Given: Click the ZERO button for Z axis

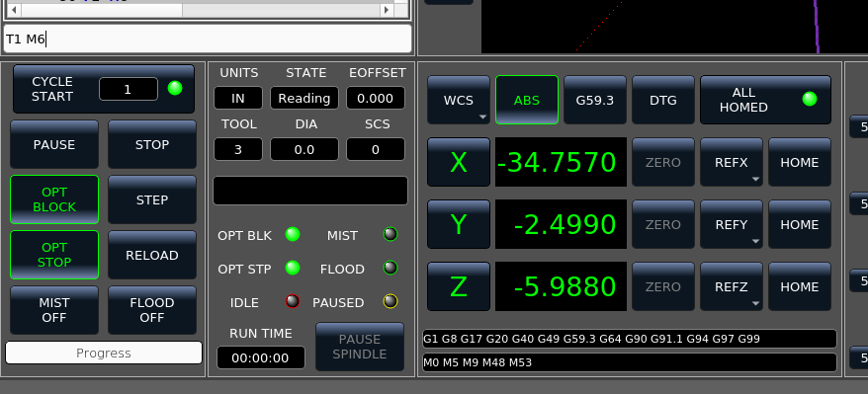Looking at the screenshot, I should 663,286.
